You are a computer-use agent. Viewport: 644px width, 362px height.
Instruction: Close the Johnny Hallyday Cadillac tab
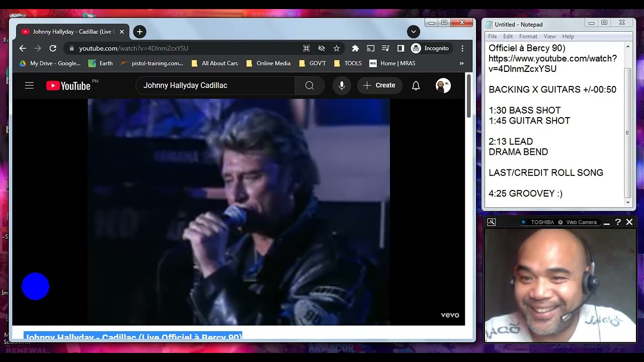coord(121,32)
